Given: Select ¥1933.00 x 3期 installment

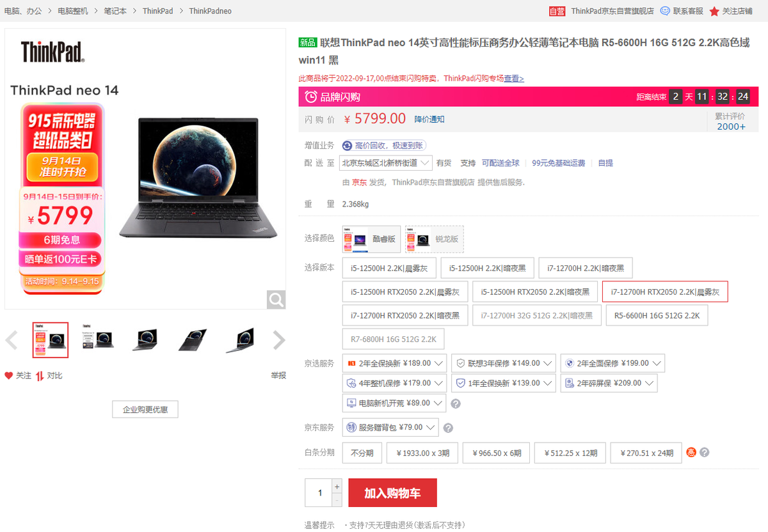Looking at the screenshot, I should coord(422,453).
